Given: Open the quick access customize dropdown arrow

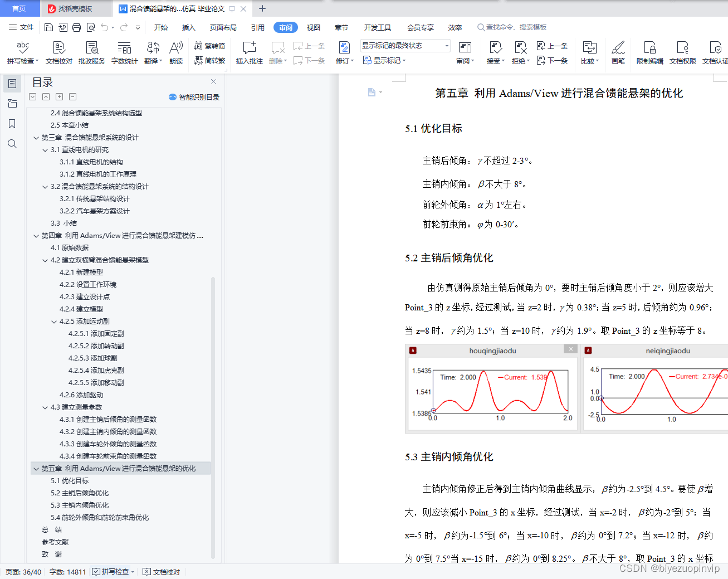Looking at the screenshot, I should (138, 27).
